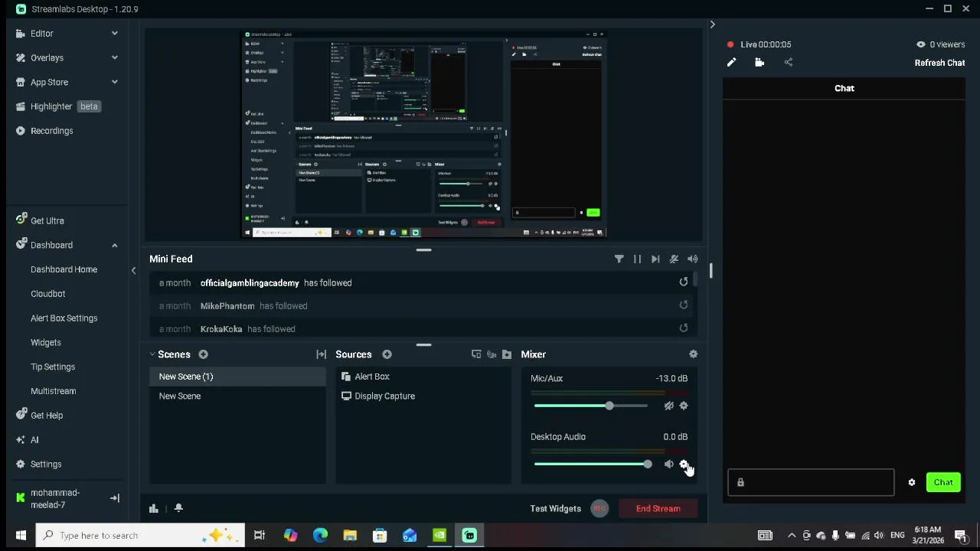Open the App Store sidebar item
Image resolution: width=980 pixels, height=551 pixels.
(49, 83)
